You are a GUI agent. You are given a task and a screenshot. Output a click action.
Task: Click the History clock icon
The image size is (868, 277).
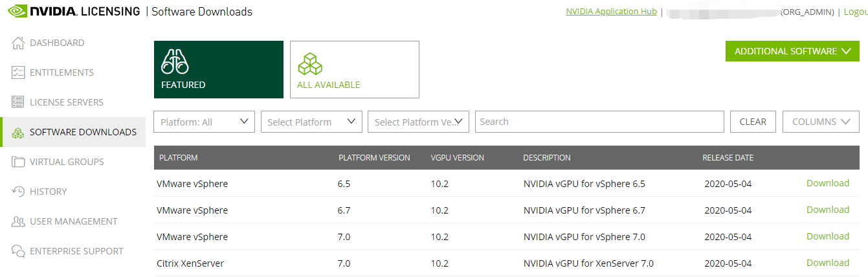(x=18, y=192)
